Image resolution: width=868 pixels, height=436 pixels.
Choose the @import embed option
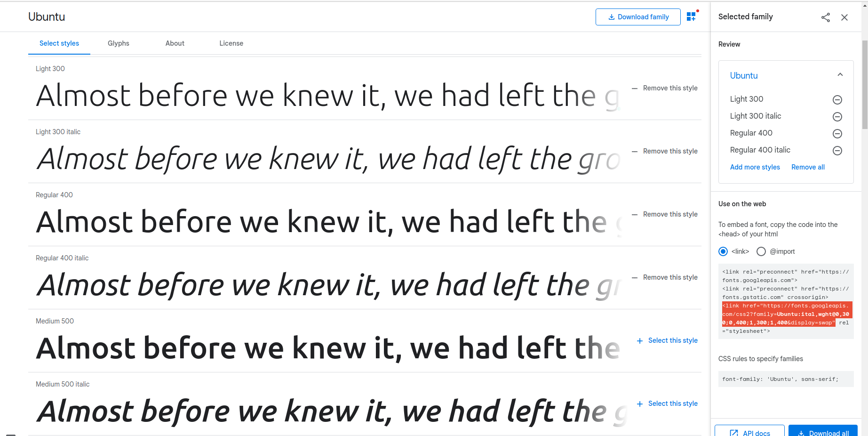[x=761, y=251]
